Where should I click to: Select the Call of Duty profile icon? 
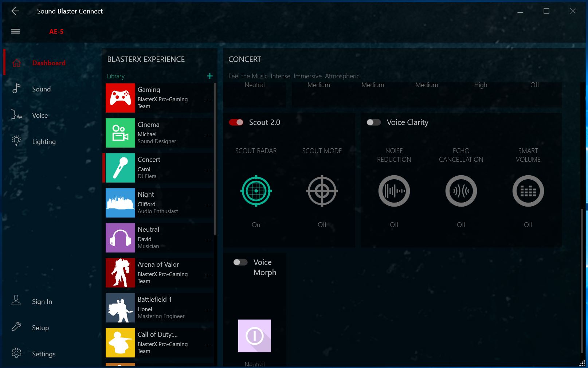pos(120,343)
